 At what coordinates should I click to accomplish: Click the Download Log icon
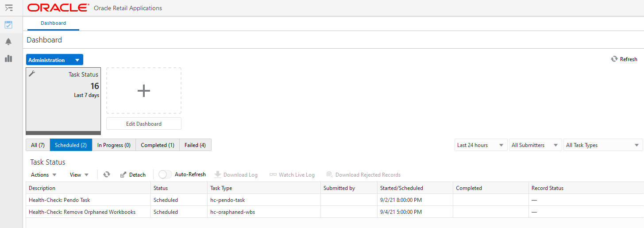coord(218,174)
